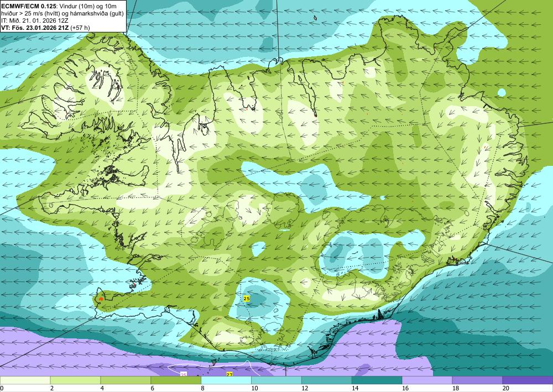Click the 12–14 m/s legend color swatch
This screenshot has width=553, height=392.
click(327, 380)
